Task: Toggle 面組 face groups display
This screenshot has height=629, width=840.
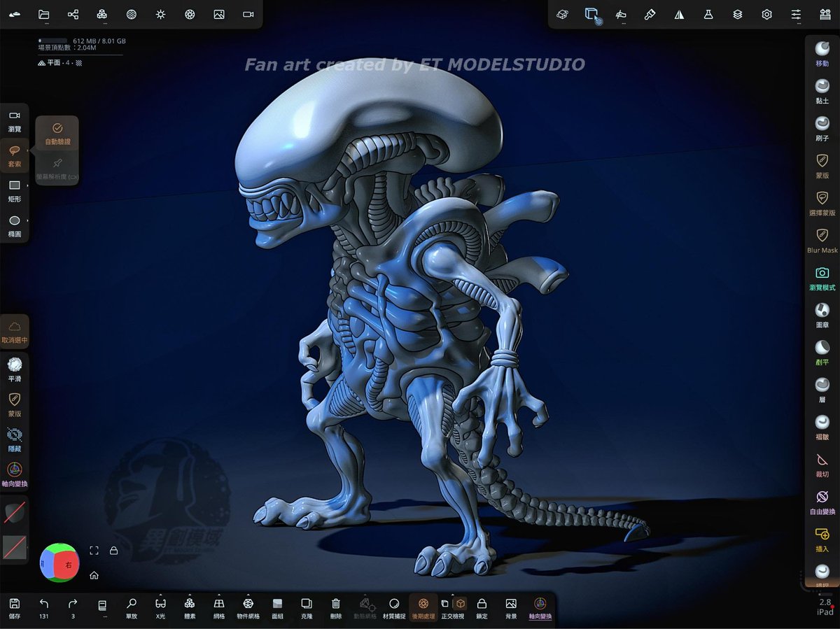Action: 277,608
